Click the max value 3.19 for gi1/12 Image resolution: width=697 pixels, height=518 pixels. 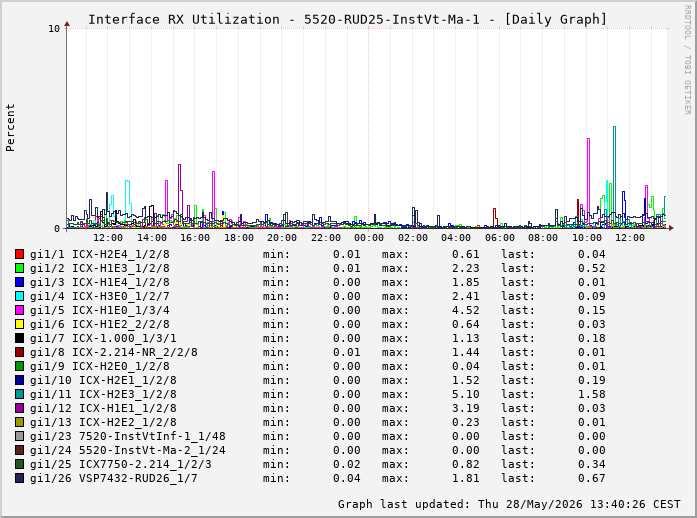tap(466, 408)
